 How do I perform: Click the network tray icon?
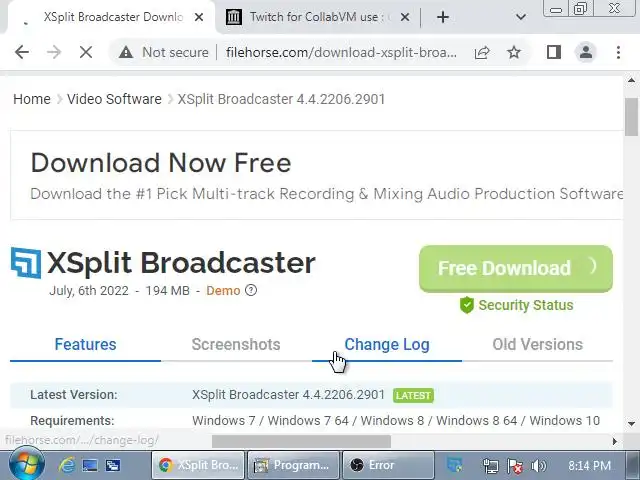click(490, 465)
